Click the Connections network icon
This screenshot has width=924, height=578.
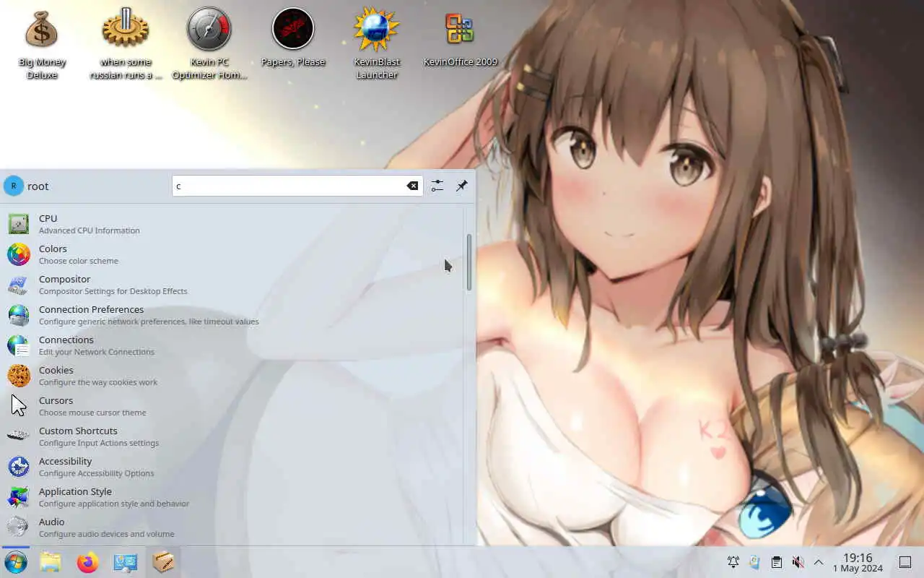pos(19,345)
